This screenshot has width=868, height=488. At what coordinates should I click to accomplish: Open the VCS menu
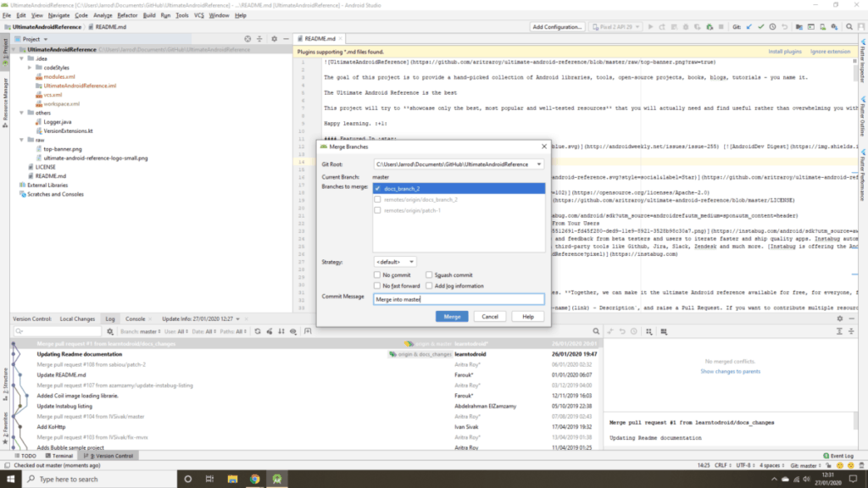coord(198,15)
